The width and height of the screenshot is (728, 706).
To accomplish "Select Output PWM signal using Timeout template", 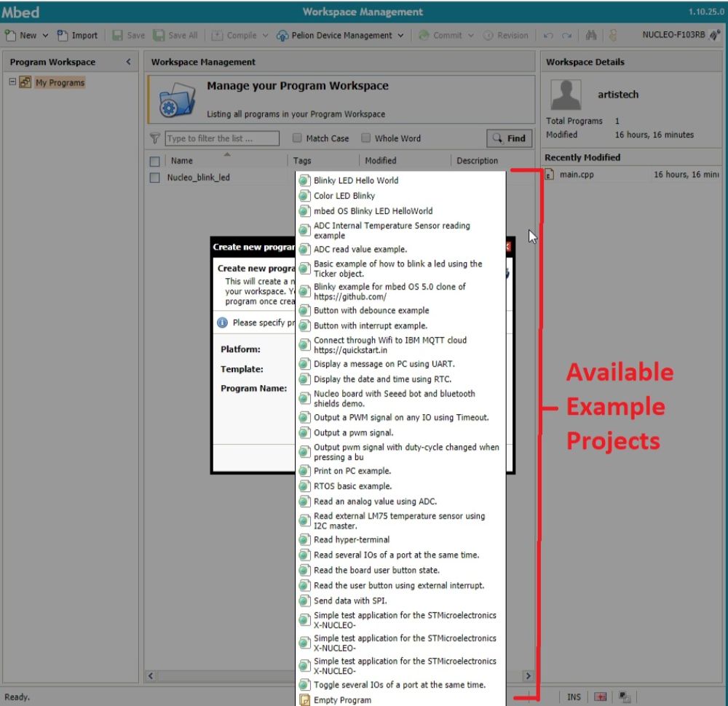I will pos(400,417).
